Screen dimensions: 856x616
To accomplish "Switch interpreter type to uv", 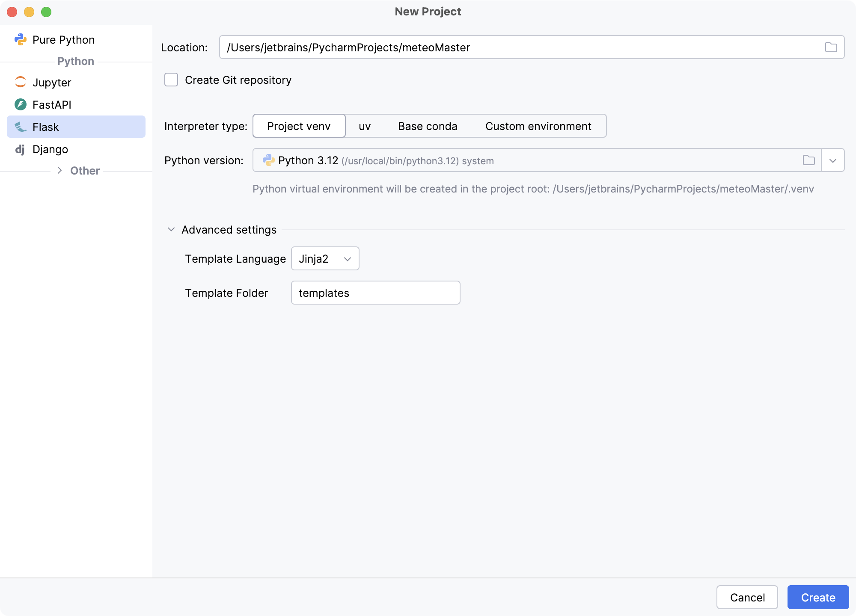I will point(365,126).
